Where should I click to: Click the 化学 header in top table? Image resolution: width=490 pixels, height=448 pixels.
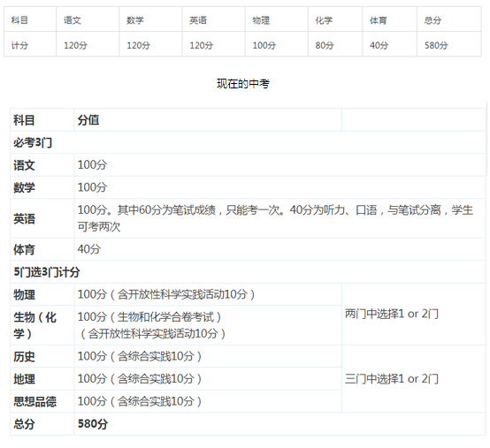(324, 20)
